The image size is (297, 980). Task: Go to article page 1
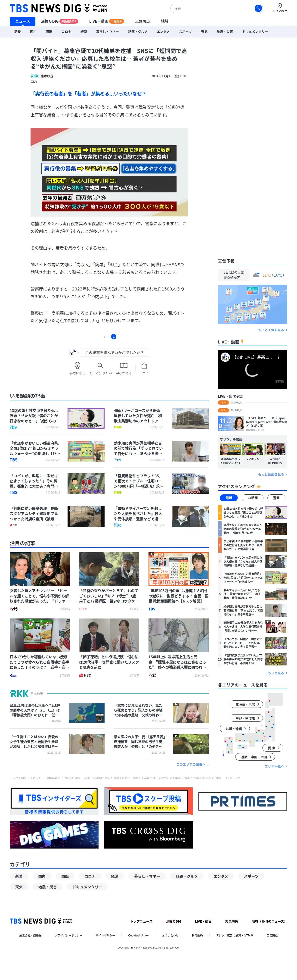[x=105, y=337]
